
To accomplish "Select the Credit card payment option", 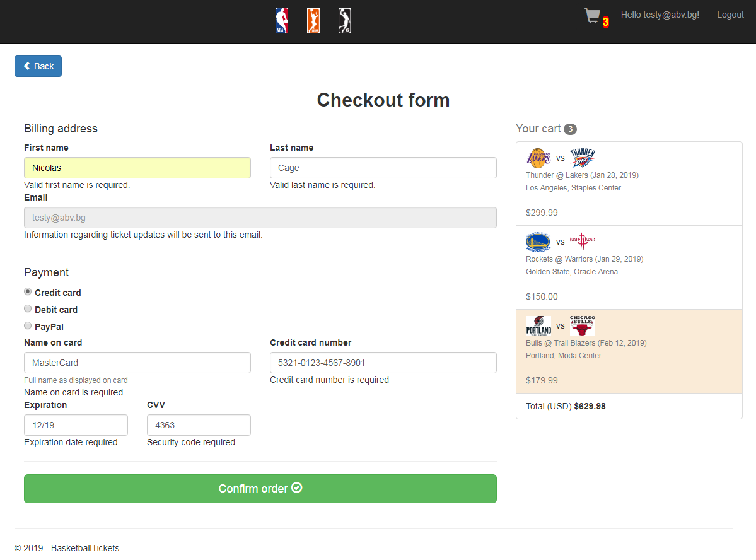I will [28, 292].
